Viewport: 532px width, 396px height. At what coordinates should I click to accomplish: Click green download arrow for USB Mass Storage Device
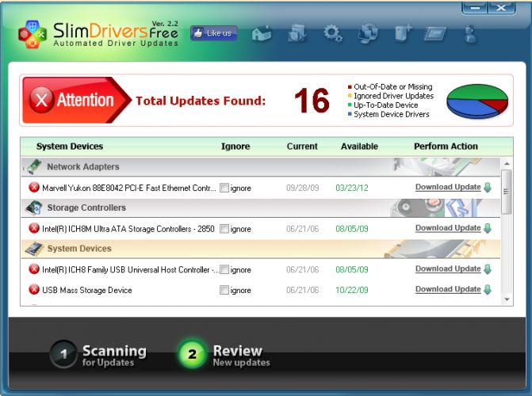(488, 290)
